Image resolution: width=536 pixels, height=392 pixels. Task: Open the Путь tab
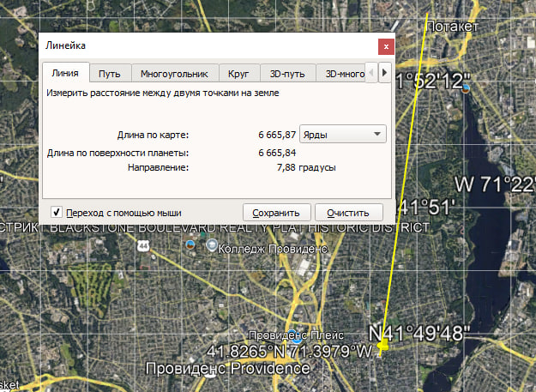[110, 74]
